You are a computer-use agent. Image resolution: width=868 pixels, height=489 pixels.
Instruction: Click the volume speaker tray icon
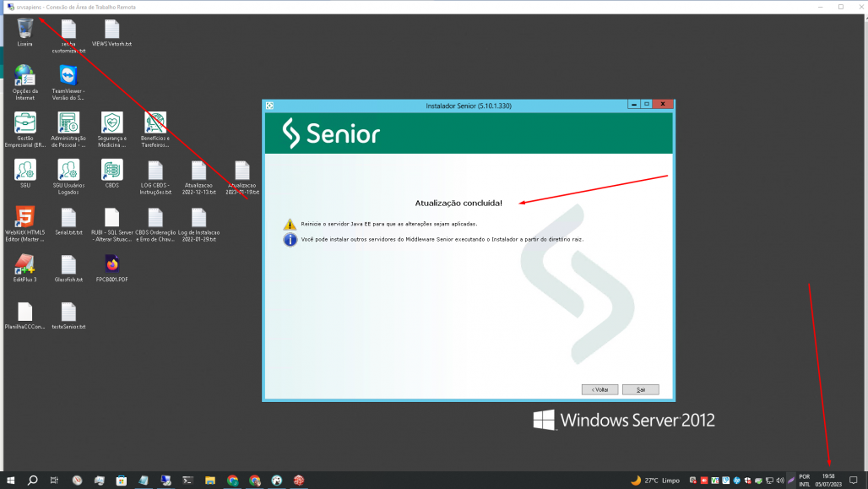click(780, 481)
